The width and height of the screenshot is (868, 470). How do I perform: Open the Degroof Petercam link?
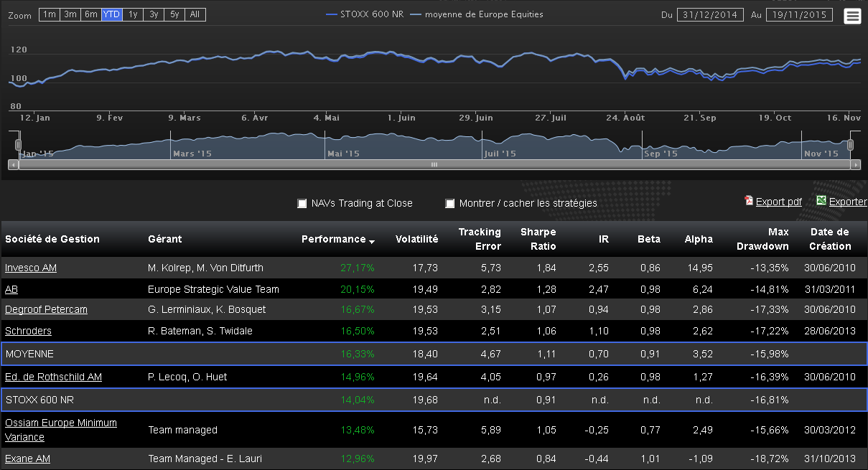(46, 309)
